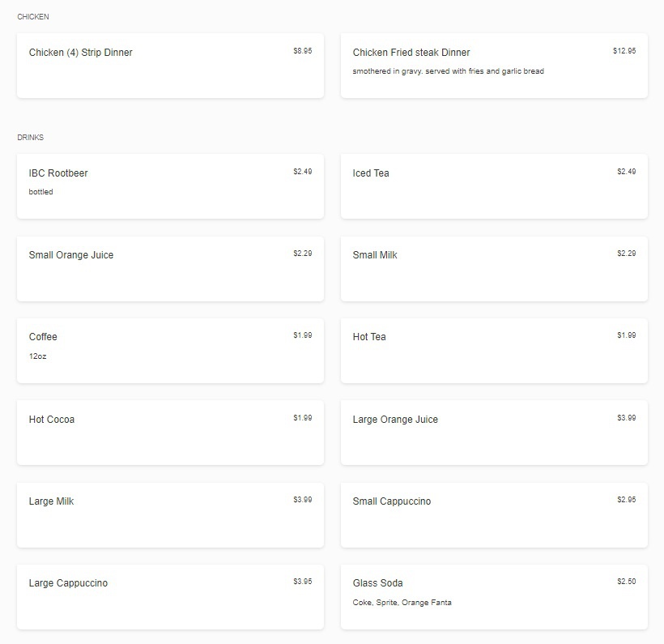Pick the Small Orange Juice item
Viewport: 664px width, 644px height.
(170, 268)
